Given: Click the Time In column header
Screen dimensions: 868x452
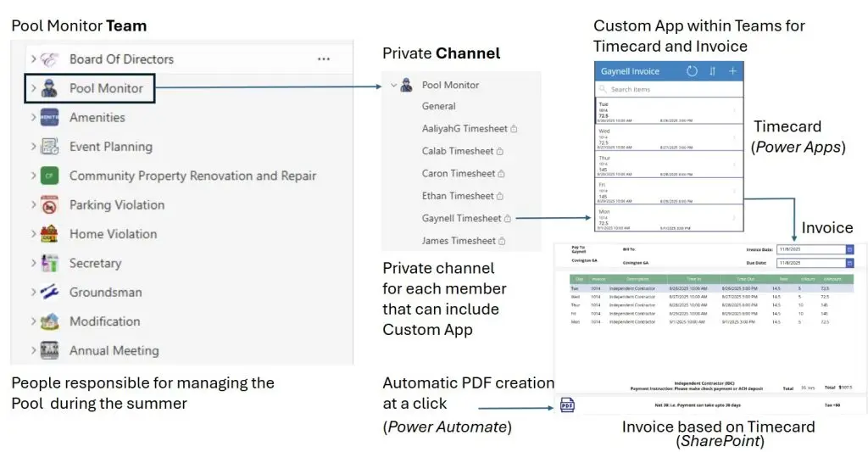Looking at the screenshot, I should click(694, 279).
